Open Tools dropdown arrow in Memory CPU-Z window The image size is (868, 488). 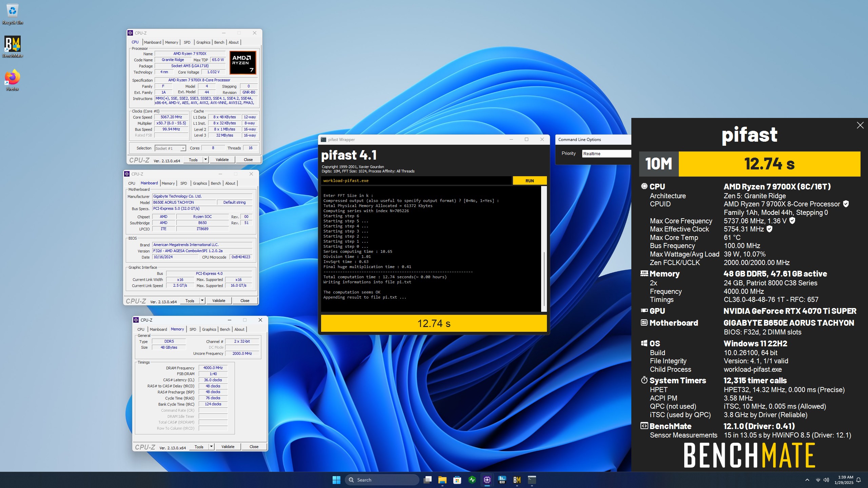(x=211, y=447)
